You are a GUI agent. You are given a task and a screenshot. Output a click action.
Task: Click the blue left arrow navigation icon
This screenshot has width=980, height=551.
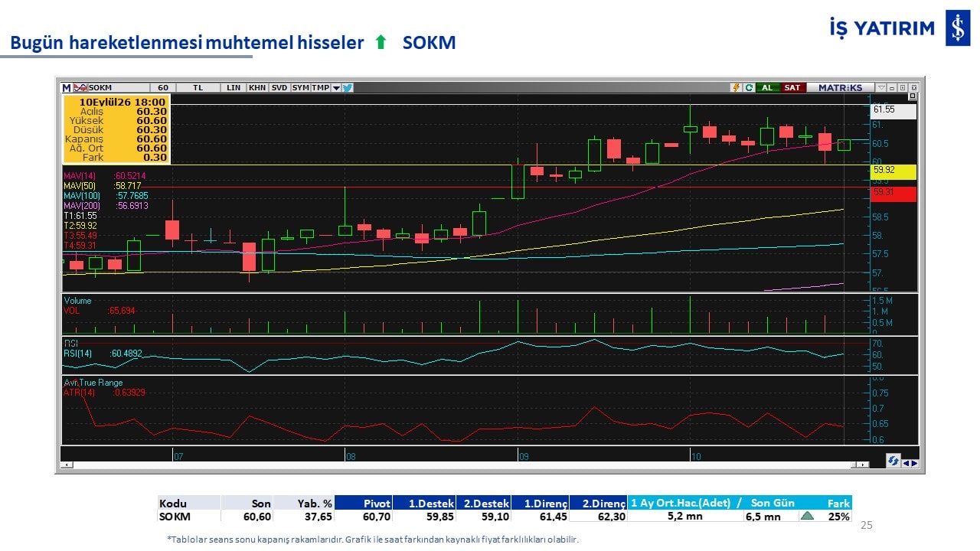pyautogui.click(x=906, y=462)
